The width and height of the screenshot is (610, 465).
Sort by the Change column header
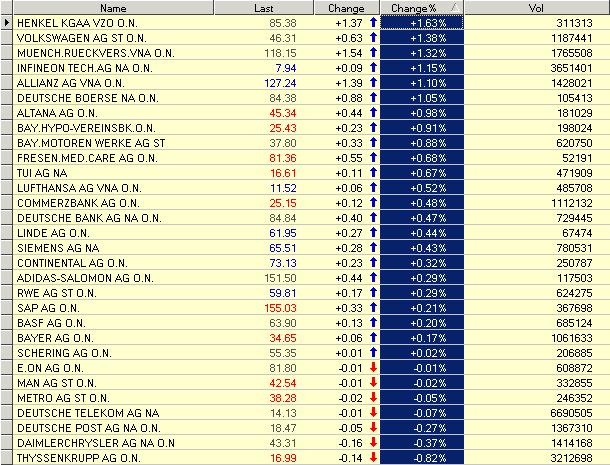[346, 7]
